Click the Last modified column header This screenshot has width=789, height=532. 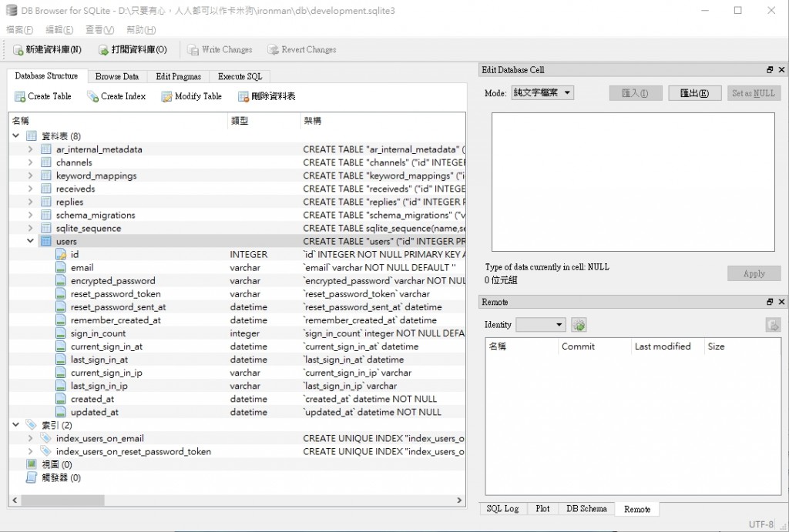667,346
